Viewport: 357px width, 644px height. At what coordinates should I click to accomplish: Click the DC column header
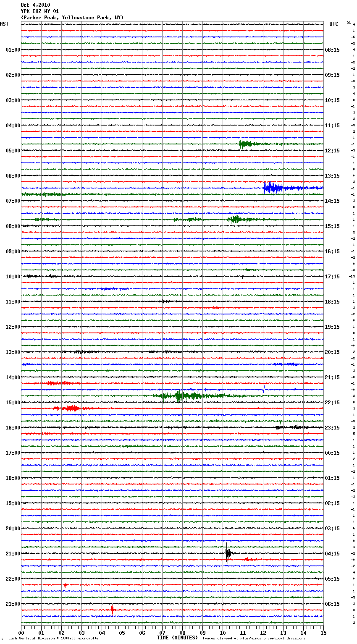349,23
